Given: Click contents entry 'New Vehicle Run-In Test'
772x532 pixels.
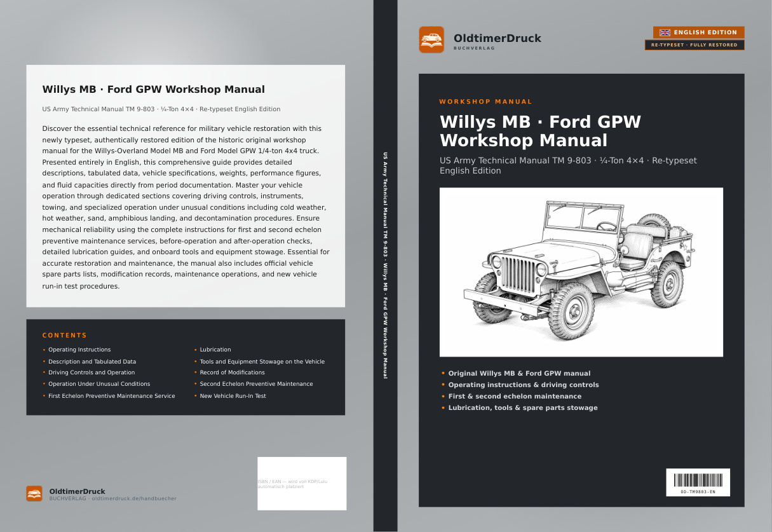Looking at the screenshot, I should pyautogui.click(x=233, y=396).
